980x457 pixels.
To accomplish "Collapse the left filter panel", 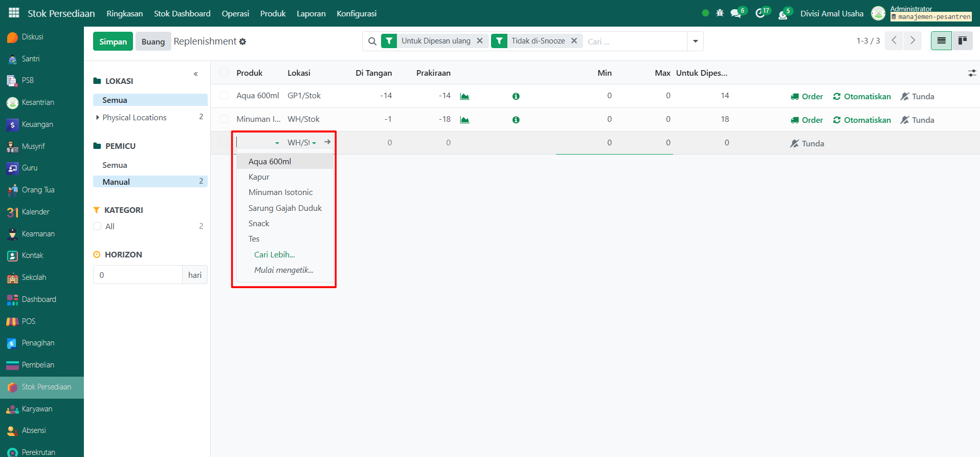I will coord(195,74).
